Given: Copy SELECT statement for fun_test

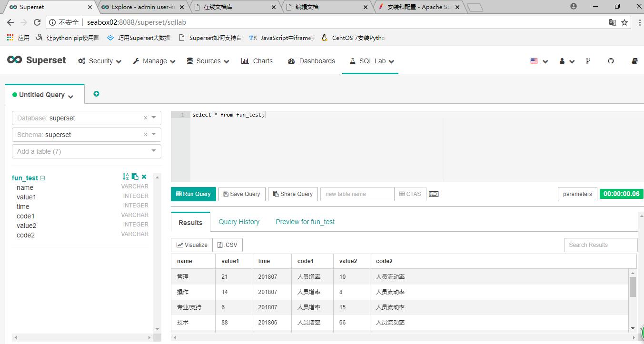Looking at the screenshot, I should point(135,177).
